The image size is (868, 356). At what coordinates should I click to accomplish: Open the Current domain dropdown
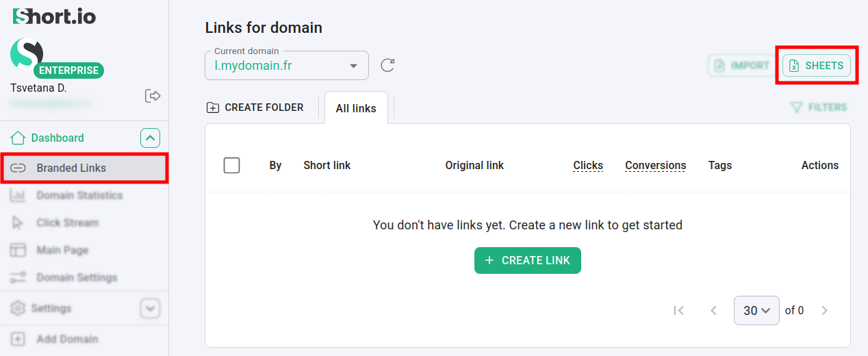coord(286,66)
